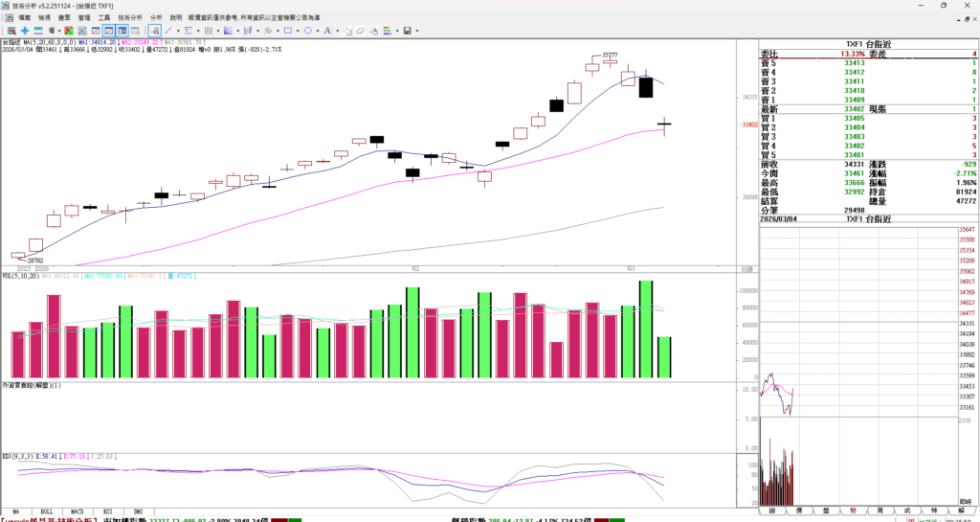Screen dimensions: 980x522
Task: Click the floppy disk save icon
Action: pyautogui.click(x=407, y=31)
